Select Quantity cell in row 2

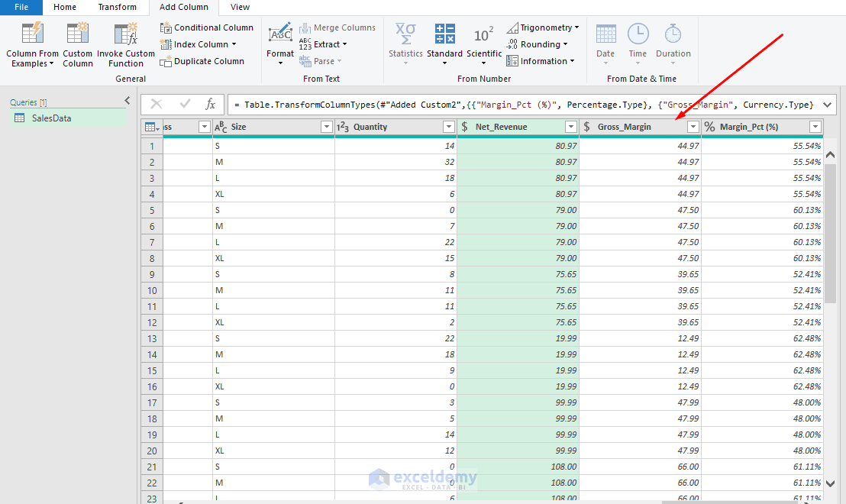coord(396,162)
